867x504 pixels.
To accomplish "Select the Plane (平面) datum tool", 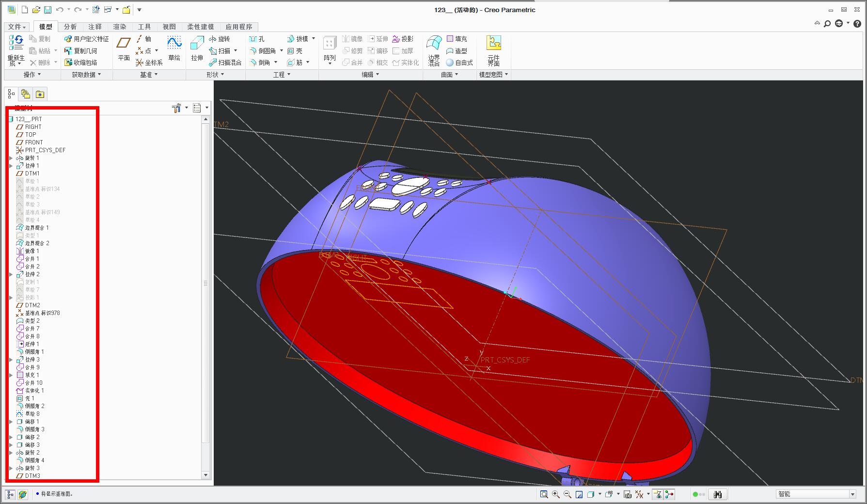I will point(124,48).
